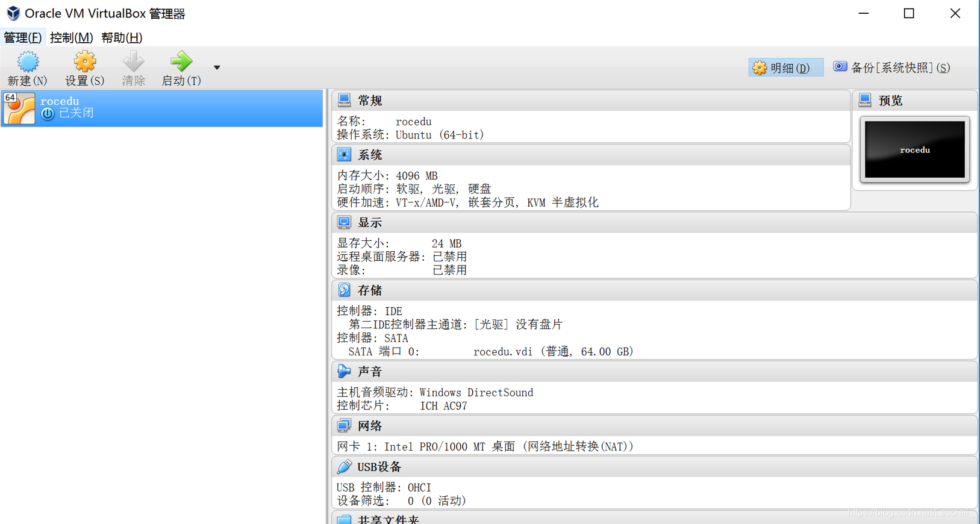Click the 网卡 1 Intel PRO/1000 MT entry
980x524 pixels.
(x=485, y=446)
